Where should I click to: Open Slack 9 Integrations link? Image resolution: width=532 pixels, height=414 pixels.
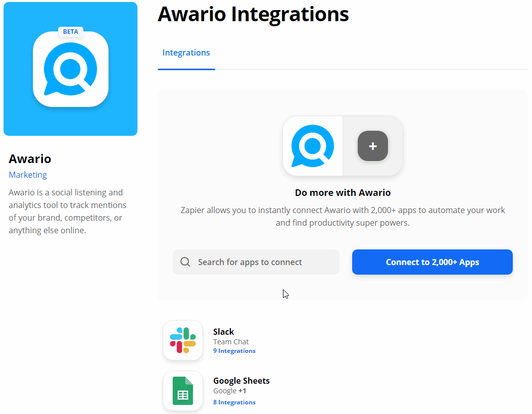(x=234, y=350)
